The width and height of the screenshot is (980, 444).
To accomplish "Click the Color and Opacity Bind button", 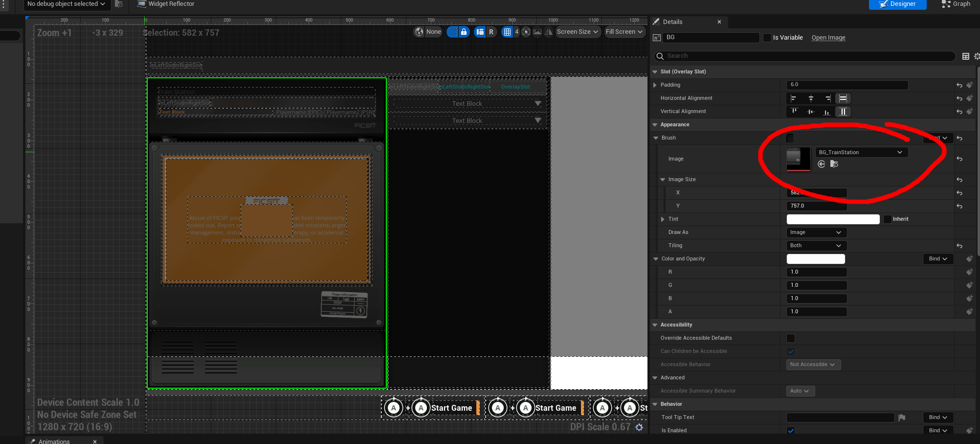I will [x=937, y=259].
